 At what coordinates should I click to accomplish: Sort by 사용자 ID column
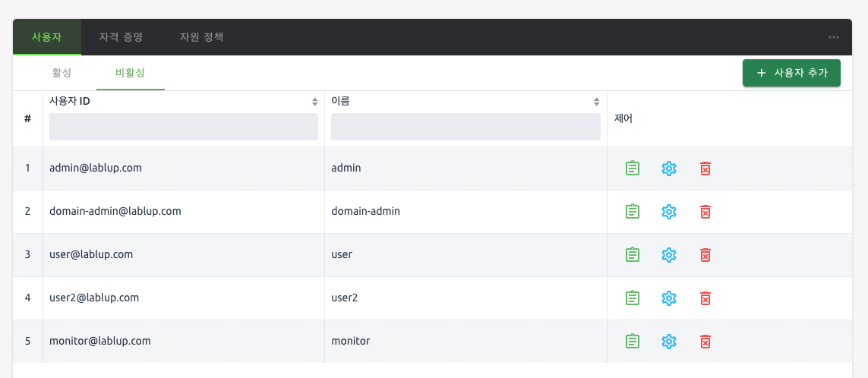pos(314,102)
